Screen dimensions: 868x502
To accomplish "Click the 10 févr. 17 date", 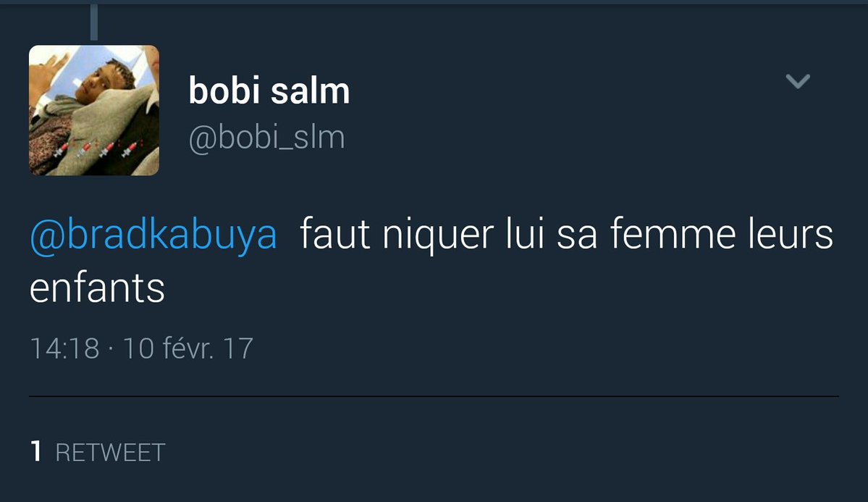I will [x=187, y=348].
